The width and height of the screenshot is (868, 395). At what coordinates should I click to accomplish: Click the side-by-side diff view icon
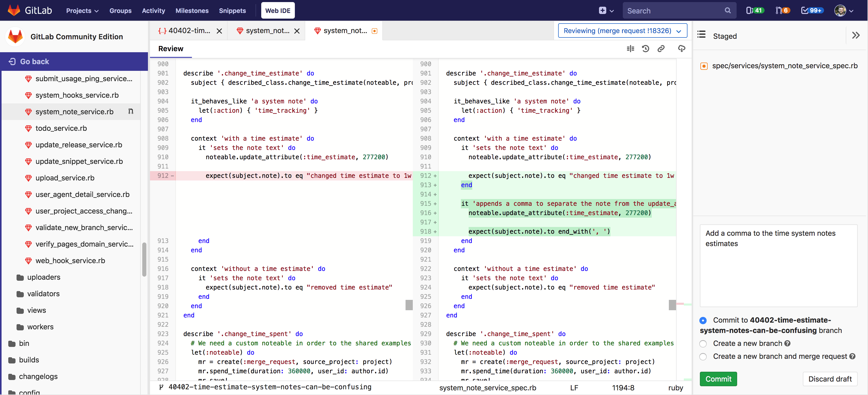630,49
